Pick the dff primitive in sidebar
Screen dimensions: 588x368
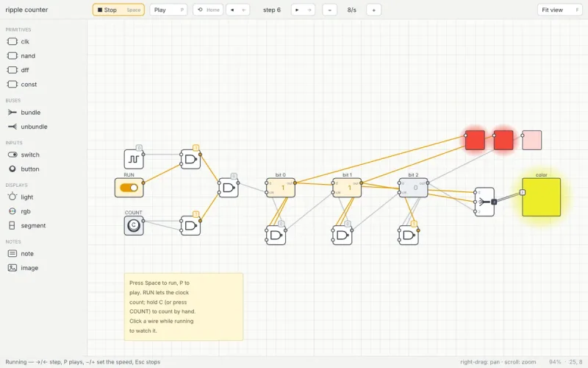tap(18, 70)
